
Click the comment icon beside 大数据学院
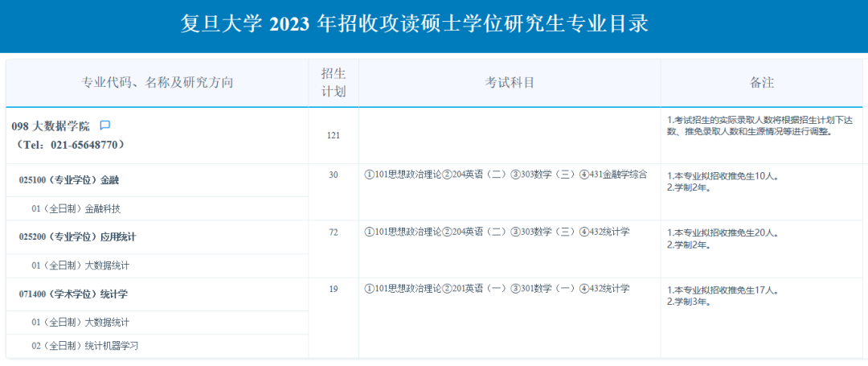[104, 125]
